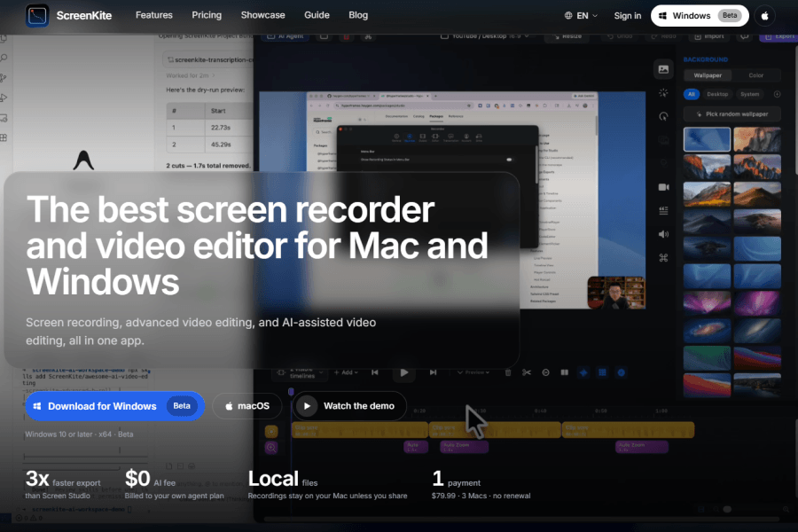This screenshot has width=798, height=532.
Task: Click Watch the demo button
Action: pos(349,406)
